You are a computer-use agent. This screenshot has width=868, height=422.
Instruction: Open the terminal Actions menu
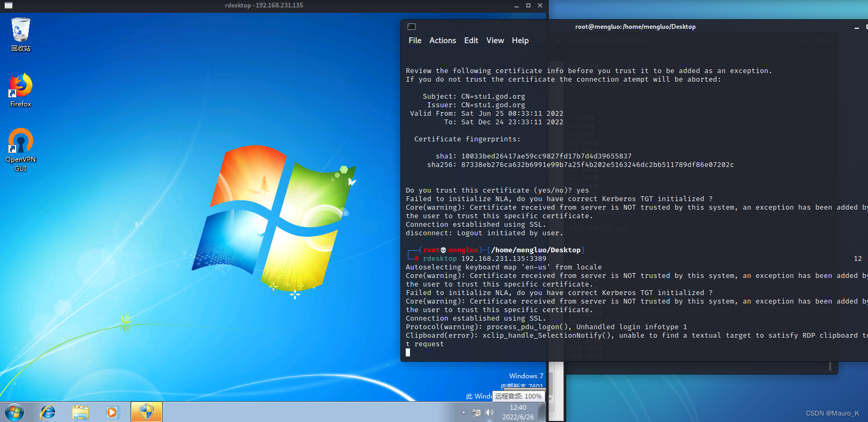pos(443,41)
